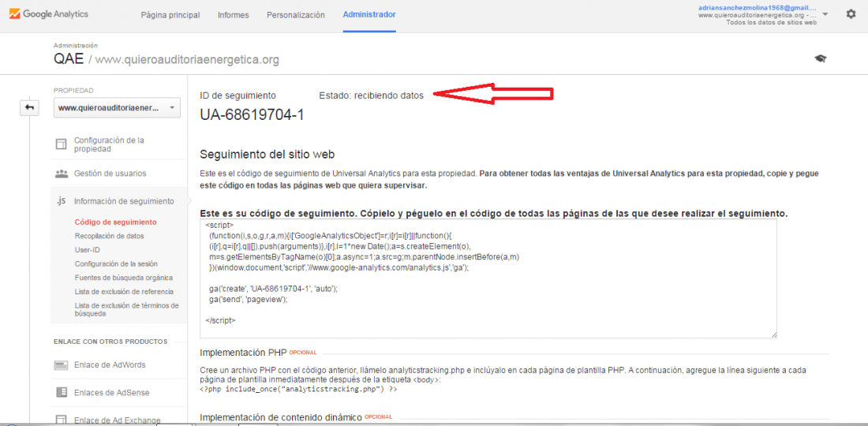Click the 'Seguimiento del sitio web' heading
This screenshot has width=868, height=426.
(x=268, y=154)
